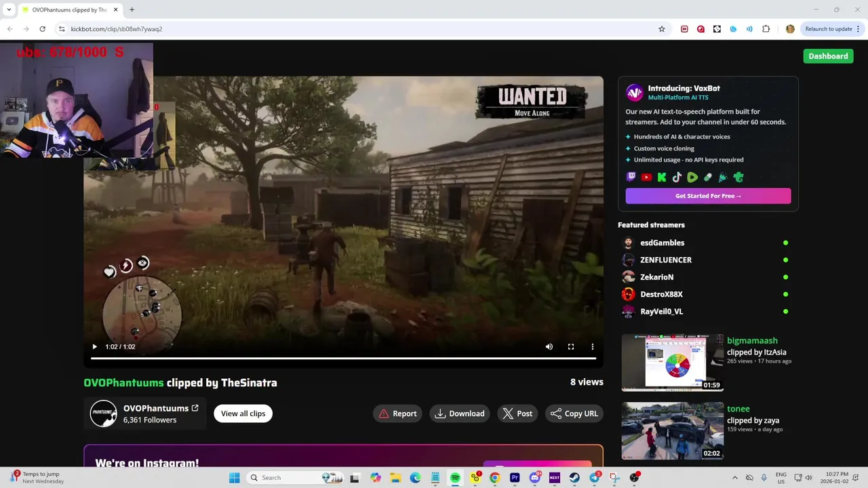The image size is (868, 488).
Task: Open Premiere Pro from the taskbar
Action: click(x=515, y=478)
